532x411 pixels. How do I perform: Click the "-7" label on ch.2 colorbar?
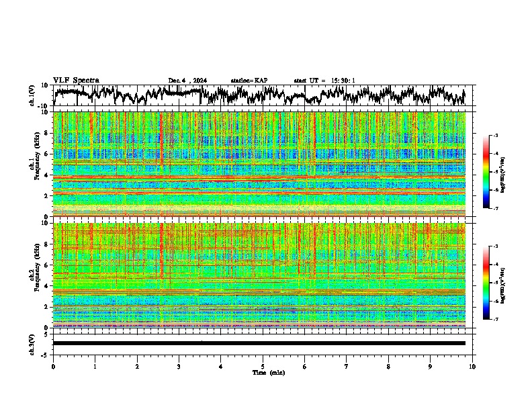495,319
